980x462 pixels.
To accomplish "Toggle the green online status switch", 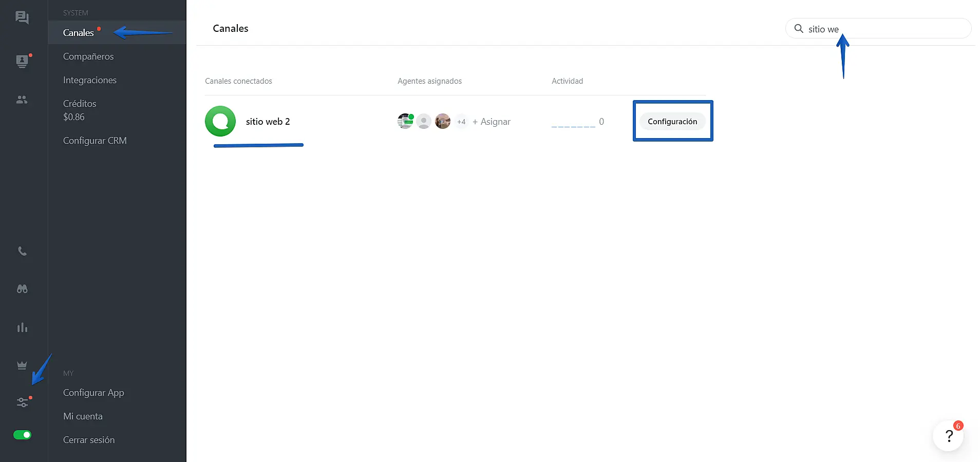I will click(22, 435).
